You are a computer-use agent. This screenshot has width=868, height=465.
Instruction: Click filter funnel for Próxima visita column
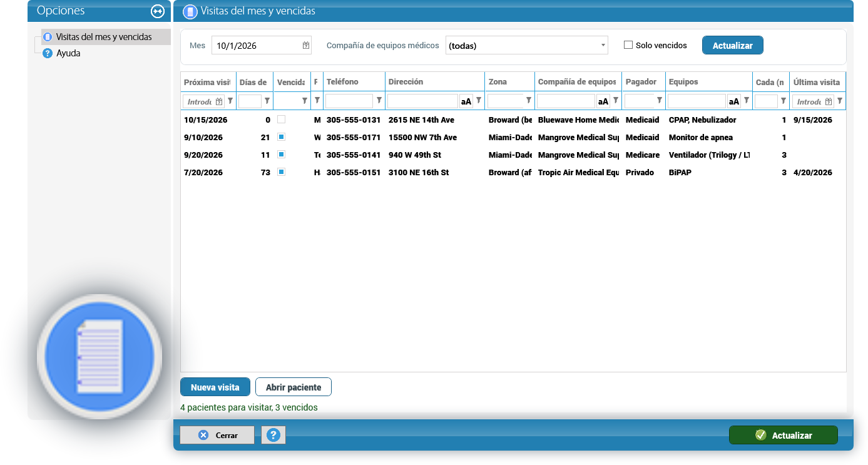pyautogui.click(x=230, y=101)
